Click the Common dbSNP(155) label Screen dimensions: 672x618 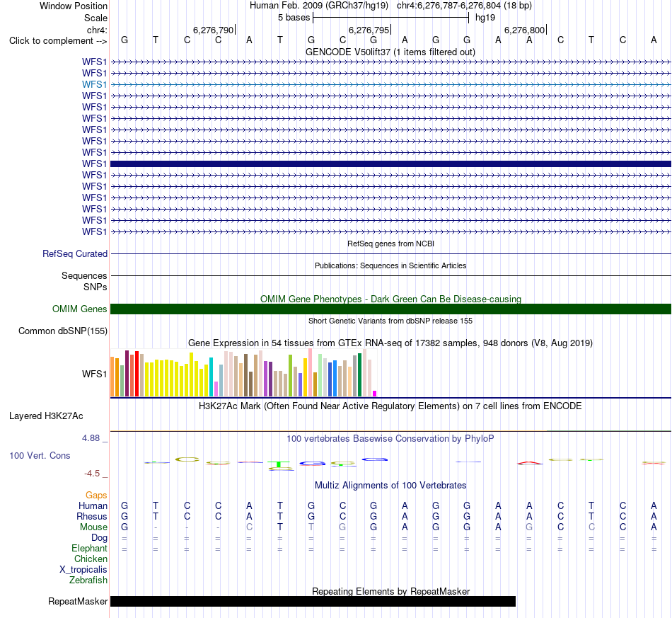[x=63, y=331]
